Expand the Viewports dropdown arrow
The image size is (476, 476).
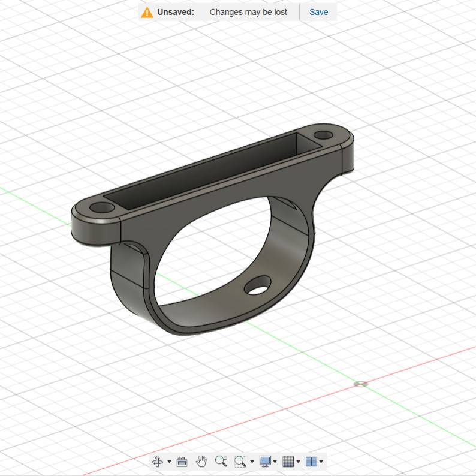tap(321, 462)
